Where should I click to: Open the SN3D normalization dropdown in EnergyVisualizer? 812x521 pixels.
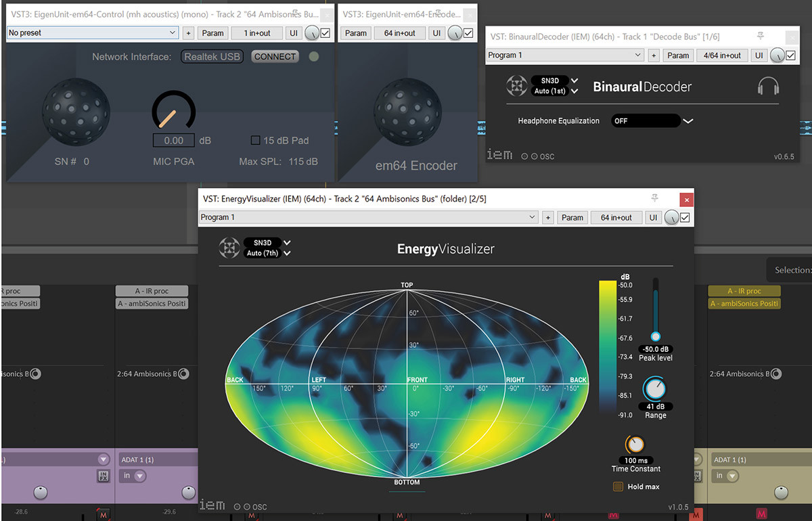[268, 242]
